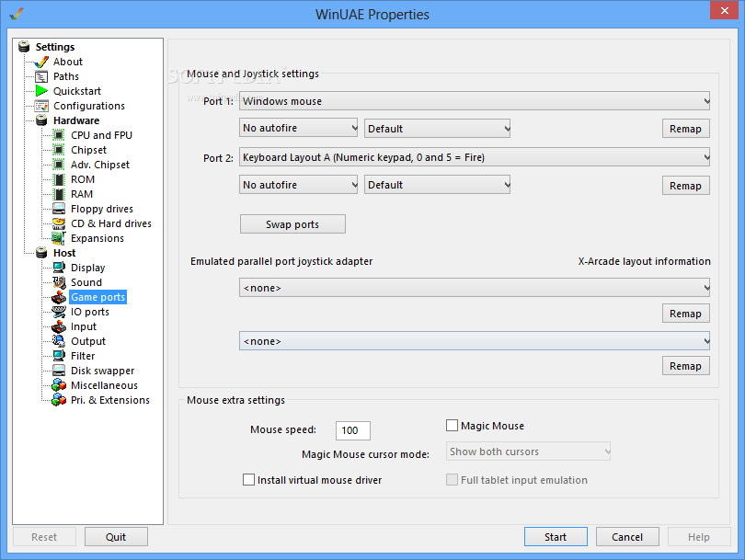745x560 pixels.
Task: Select the CD & Hard drives icon
Action: pyautogui.click(x=59, y=223)
